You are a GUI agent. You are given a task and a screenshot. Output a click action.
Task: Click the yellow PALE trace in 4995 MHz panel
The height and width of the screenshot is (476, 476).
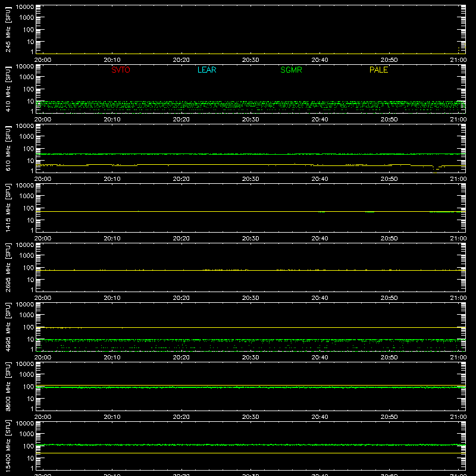pos(250,328)
